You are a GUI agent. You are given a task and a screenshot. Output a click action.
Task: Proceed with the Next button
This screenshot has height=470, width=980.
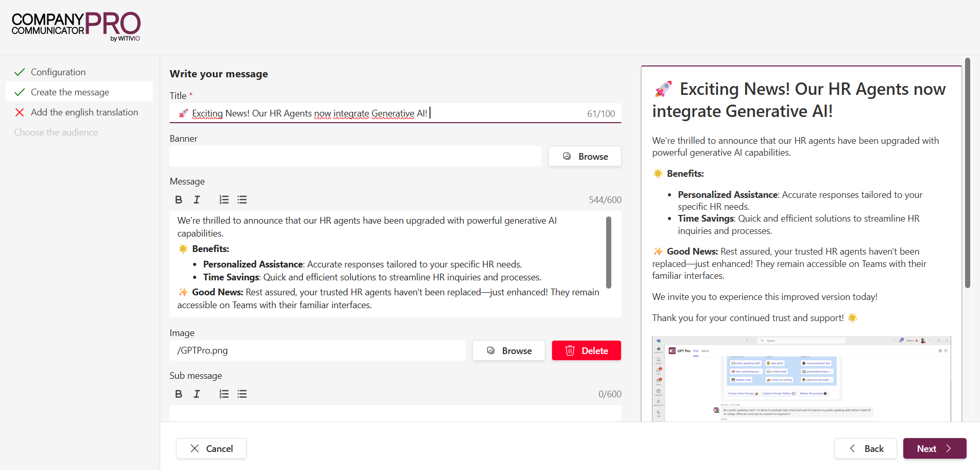[934, 448]
